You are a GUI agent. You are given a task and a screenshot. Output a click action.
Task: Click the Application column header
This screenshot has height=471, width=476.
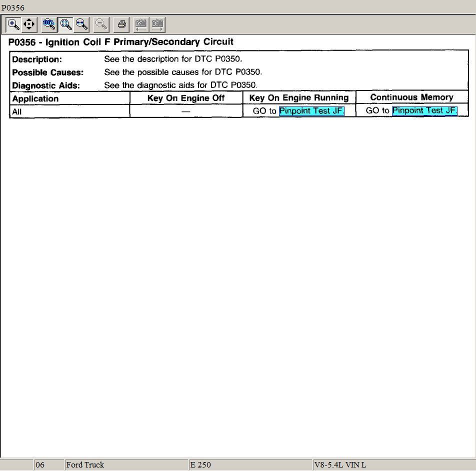(35, 98)
